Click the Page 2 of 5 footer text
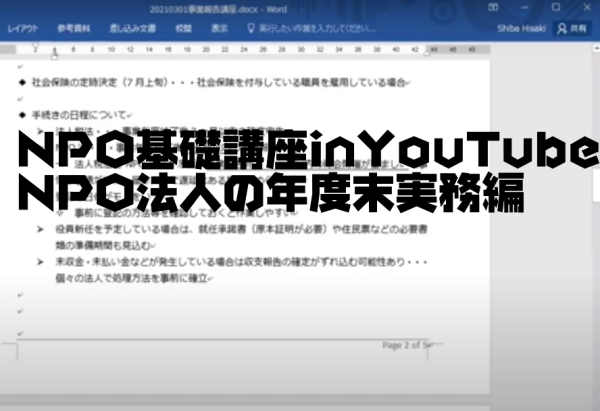This screenshot has width=600, height=411. click(406, 344)
